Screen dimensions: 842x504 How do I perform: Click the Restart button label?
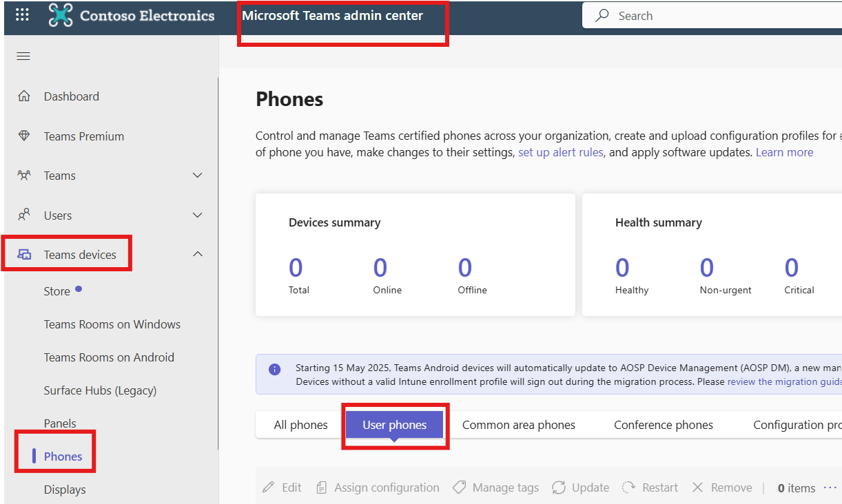660,487
